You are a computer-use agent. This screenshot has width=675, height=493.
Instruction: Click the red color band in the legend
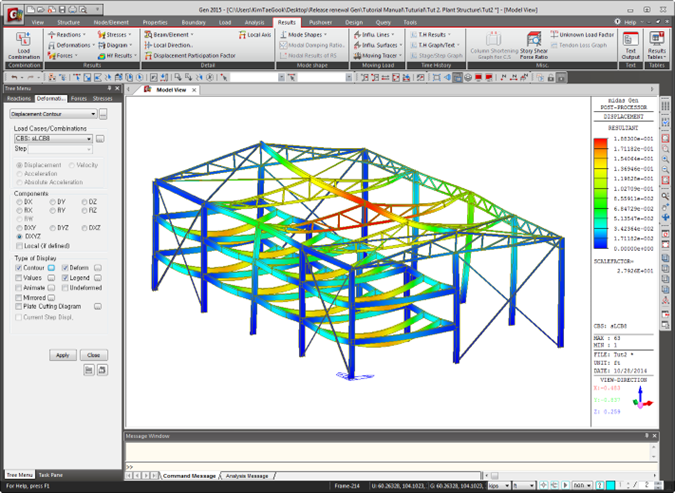coord(601,143)
